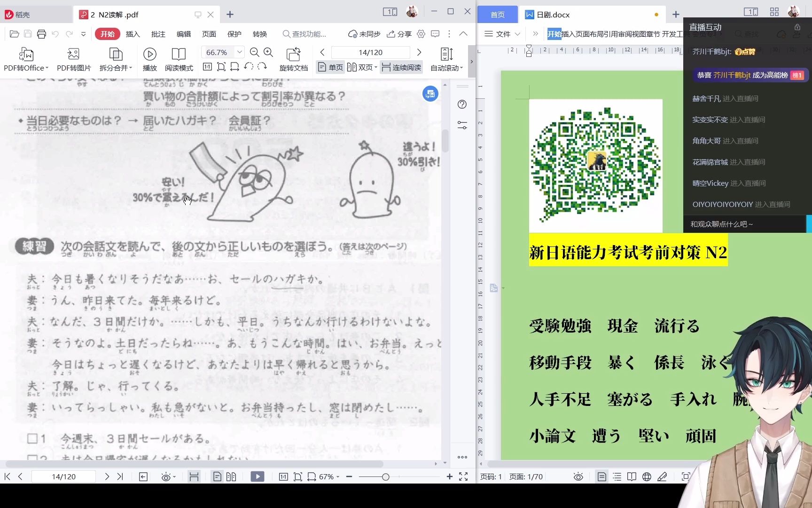Open the 自动滚动 auto scroll dropdown
Screen dimensions: 812x508
pyautogui.click(x=447, y=59)
